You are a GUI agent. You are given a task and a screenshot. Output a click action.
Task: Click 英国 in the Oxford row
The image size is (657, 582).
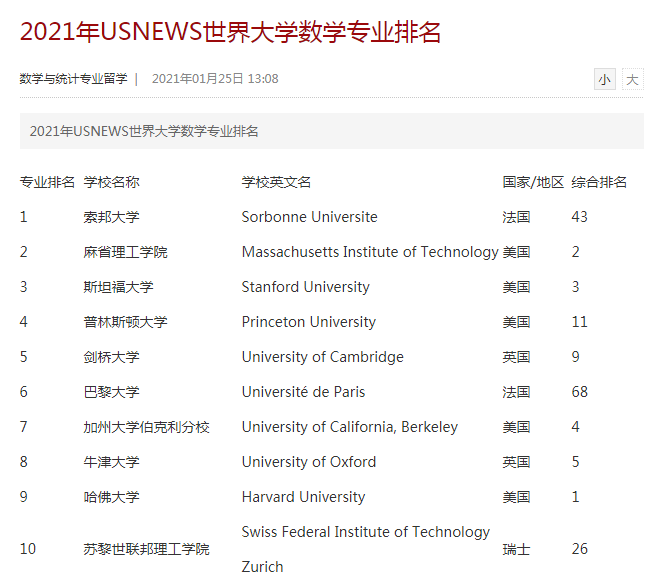point(516,462)
